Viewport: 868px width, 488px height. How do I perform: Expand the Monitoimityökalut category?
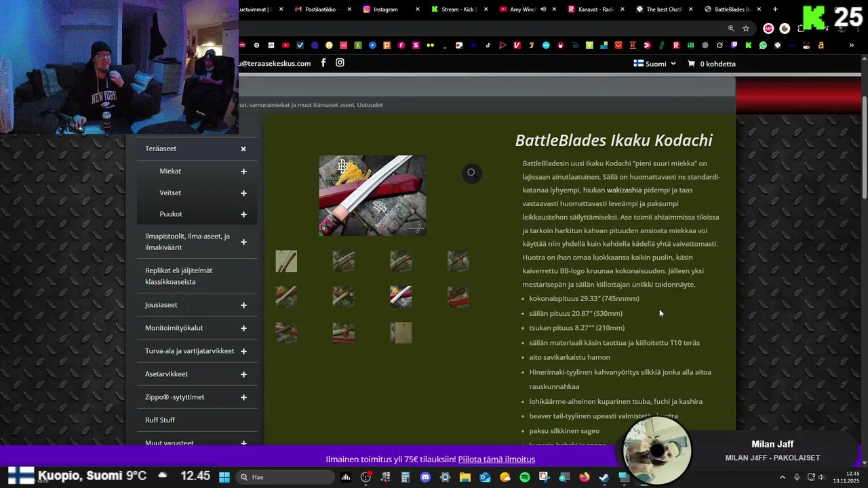(x=243, y=328)
